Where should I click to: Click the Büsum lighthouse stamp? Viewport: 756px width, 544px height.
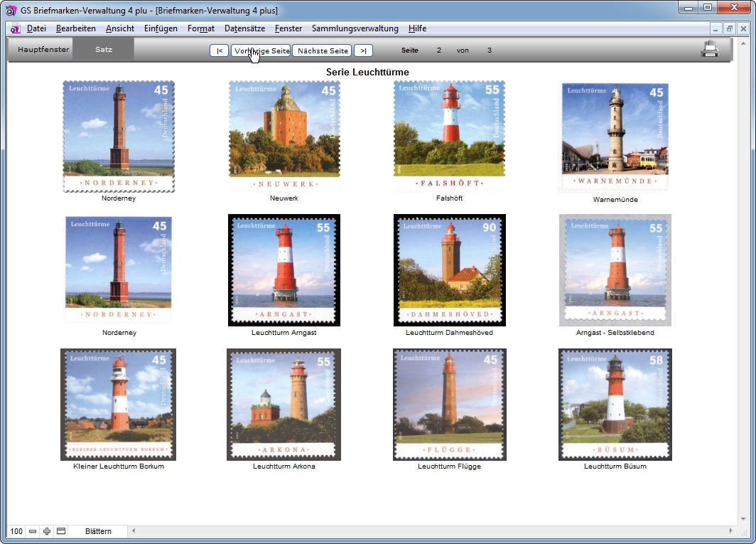tap(615, 404)
